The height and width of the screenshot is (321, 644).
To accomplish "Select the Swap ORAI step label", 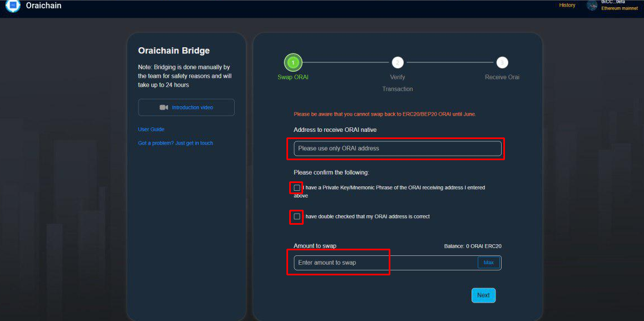I will tap(293, 77).
